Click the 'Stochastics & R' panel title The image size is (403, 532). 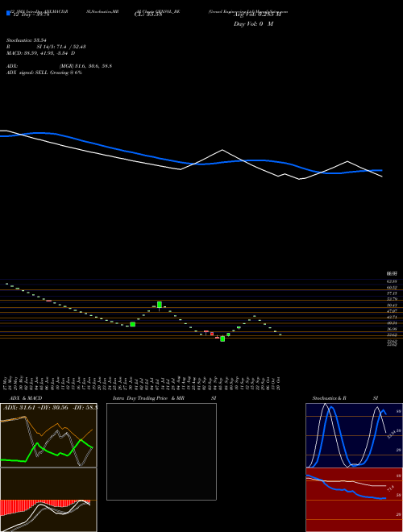[x=329, y=398]
